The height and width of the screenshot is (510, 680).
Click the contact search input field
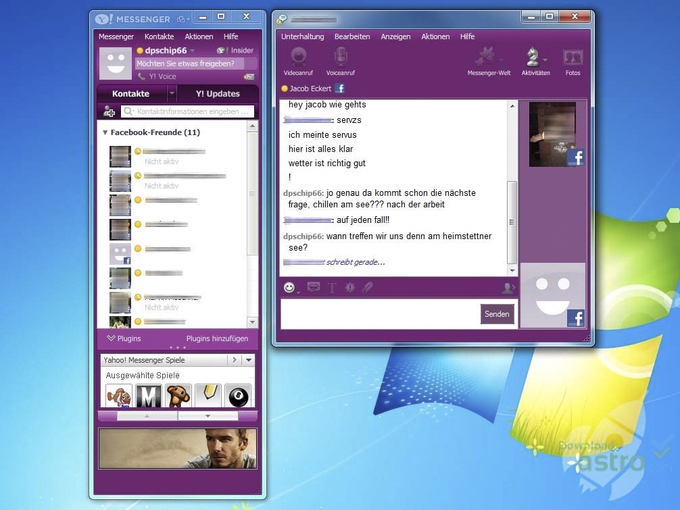[187, 112]
